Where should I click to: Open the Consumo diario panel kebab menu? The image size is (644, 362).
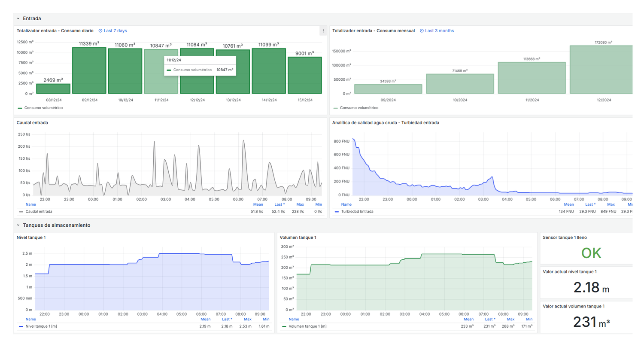tap(323, 31)
